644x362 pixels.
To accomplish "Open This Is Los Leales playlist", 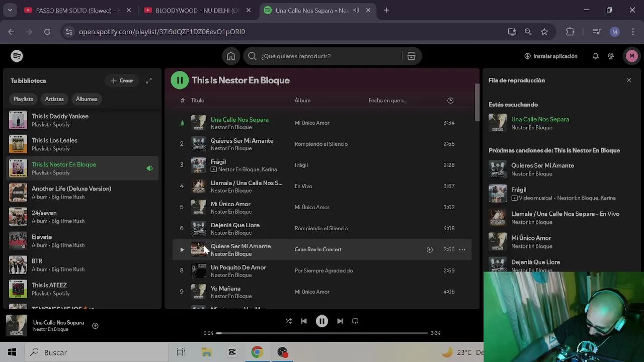I will 81,144.
